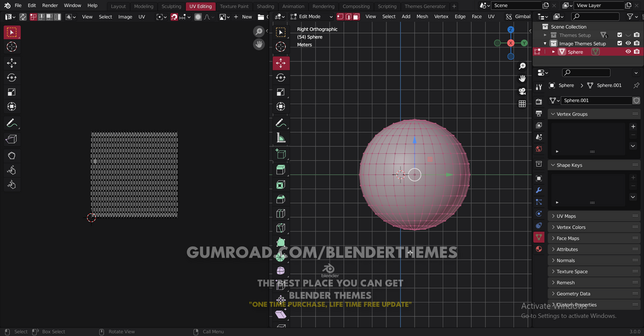The image size is (644, 336).
Task: Select the Grab tool in UV editor
Action: coord(12,156)
